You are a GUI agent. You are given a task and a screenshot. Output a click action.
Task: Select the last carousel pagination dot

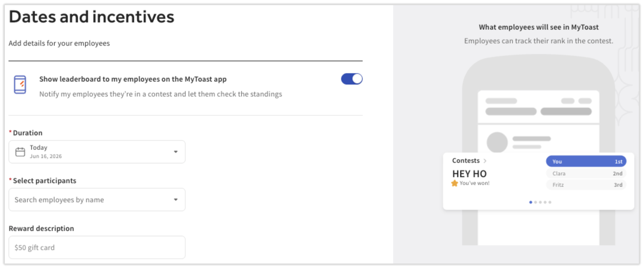click(550, 202)
